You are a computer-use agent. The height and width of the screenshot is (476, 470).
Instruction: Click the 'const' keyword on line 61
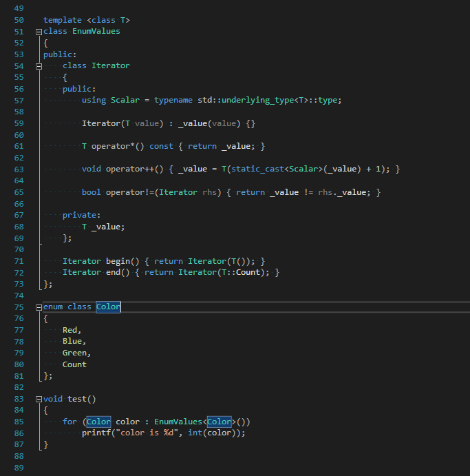[161, 146]
